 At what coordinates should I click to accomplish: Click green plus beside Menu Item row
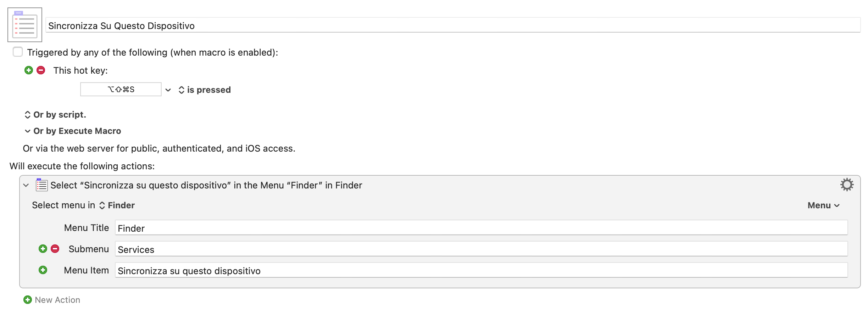pos(43,270)
